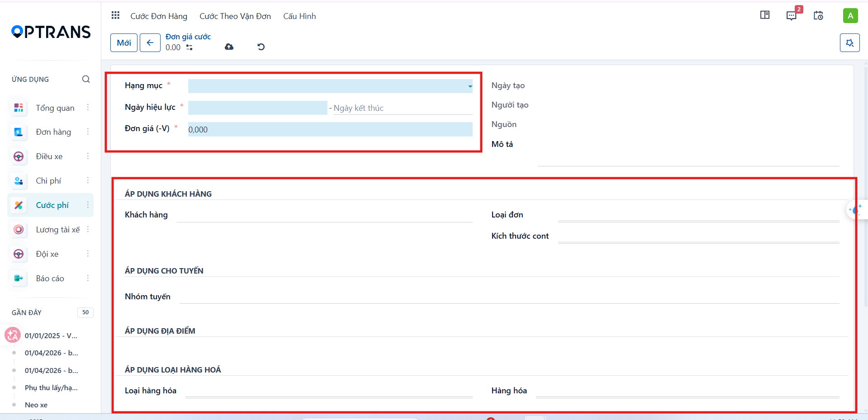This screenshot has height=420, width=868.
Task: Open options dots next to Đơn hàng
Action: [88, 132]
